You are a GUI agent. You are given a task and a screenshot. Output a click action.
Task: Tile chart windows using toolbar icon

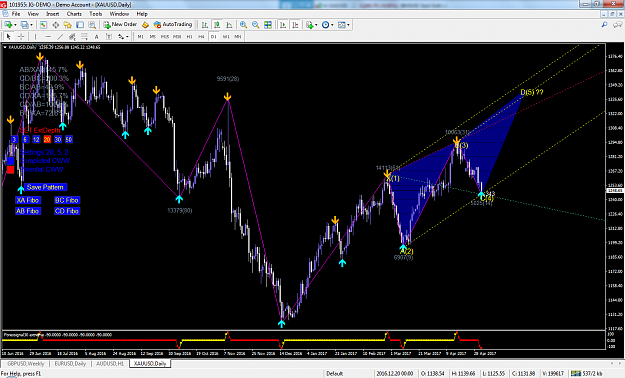[x=268, y=25]
